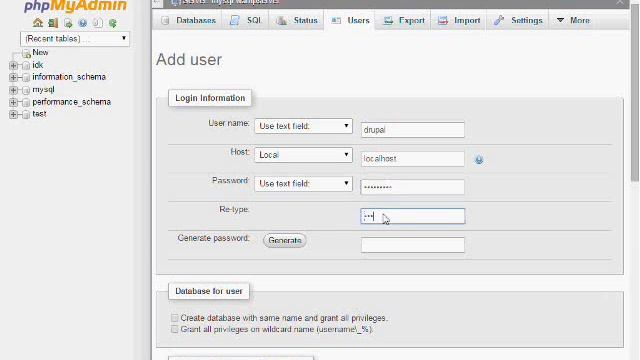This screenshot has height=360, width=640.
Task: Open the More tab dropdown
Action: coord(573,20)
